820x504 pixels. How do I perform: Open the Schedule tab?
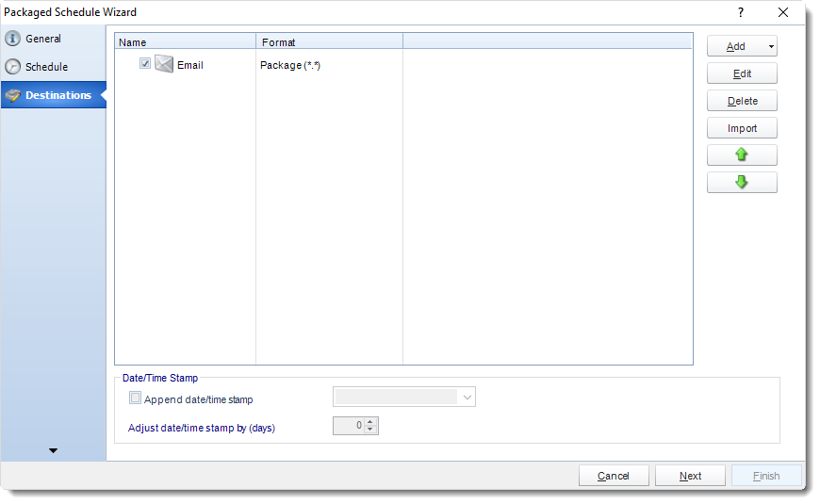point(54,67)
